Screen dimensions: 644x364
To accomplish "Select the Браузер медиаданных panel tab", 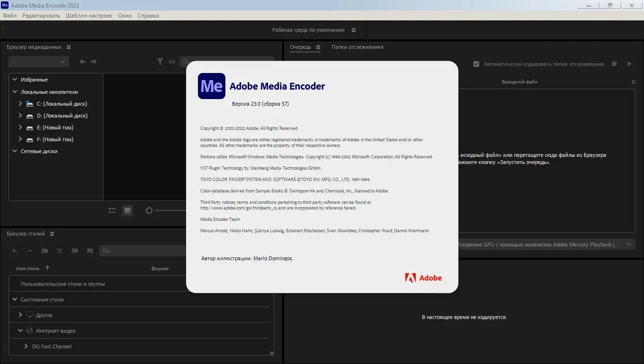I will pyautogui.click(x=34, y=47).
